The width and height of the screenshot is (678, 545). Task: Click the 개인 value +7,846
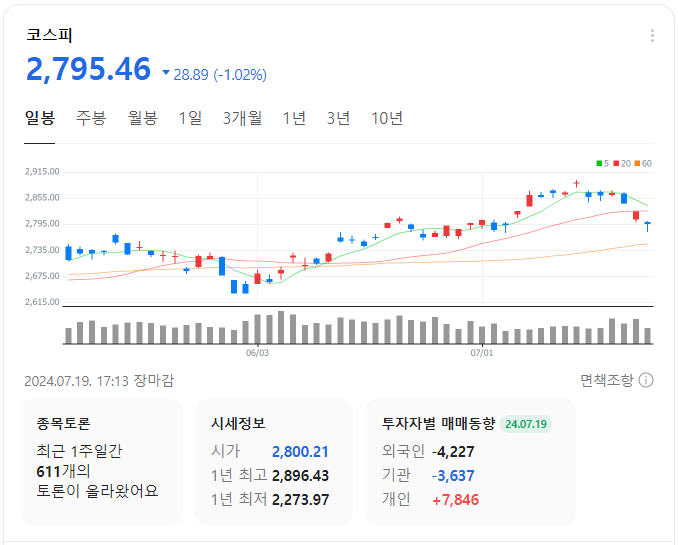455,500
